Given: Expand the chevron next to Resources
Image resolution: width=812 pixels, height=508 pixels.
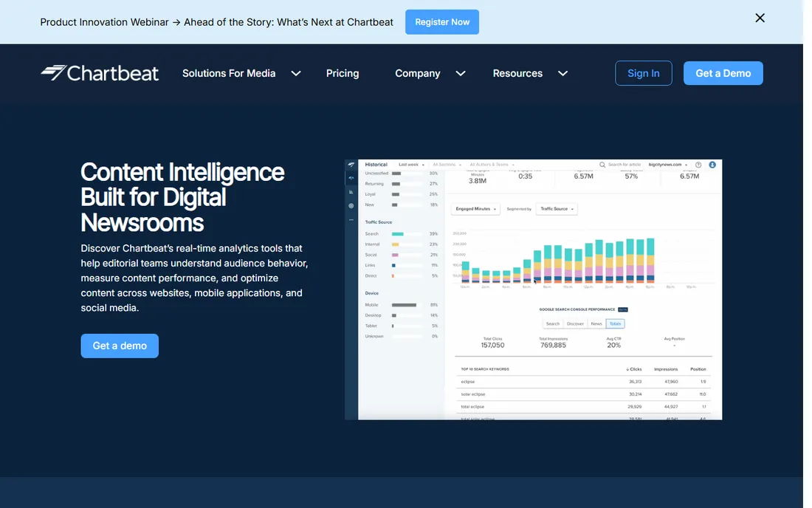Looking at the screenshot, I should coord(563,74).
